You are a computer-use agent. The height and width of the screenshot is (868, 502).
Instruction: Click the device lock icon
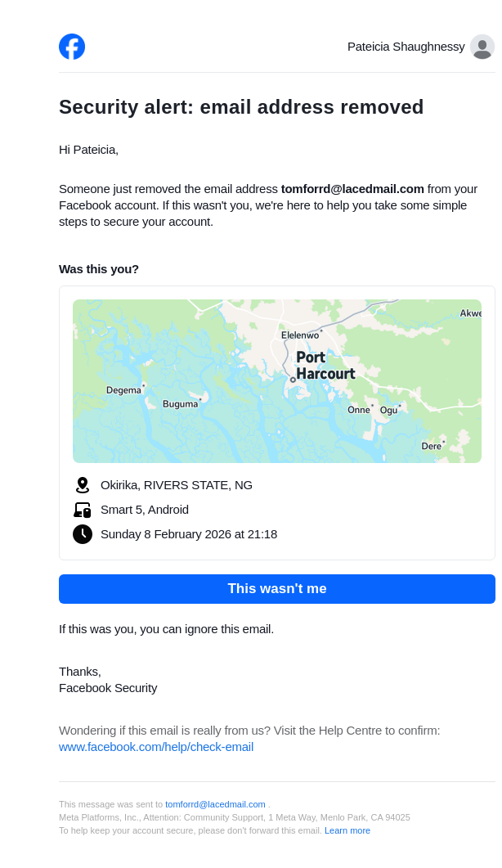click(x=82, y=510)
